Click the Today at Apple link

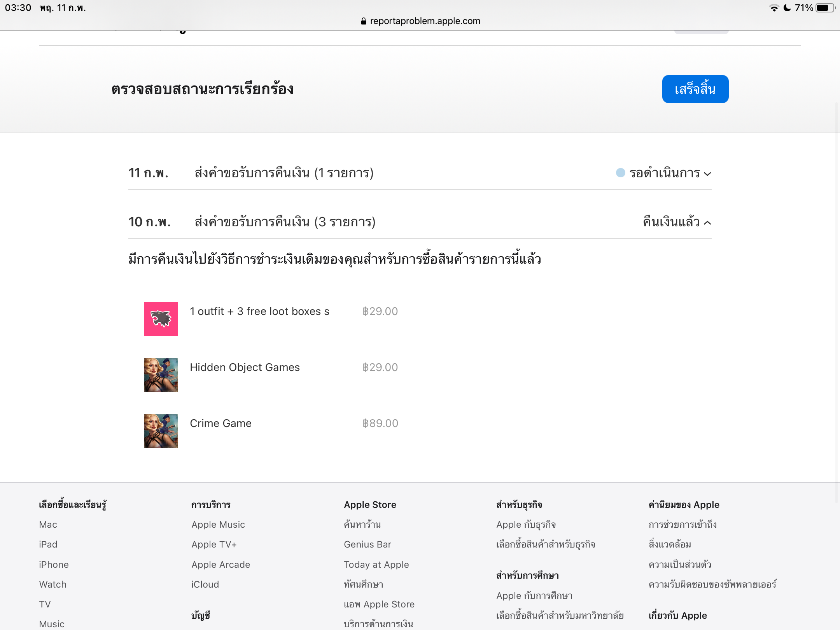coord(376,564)
